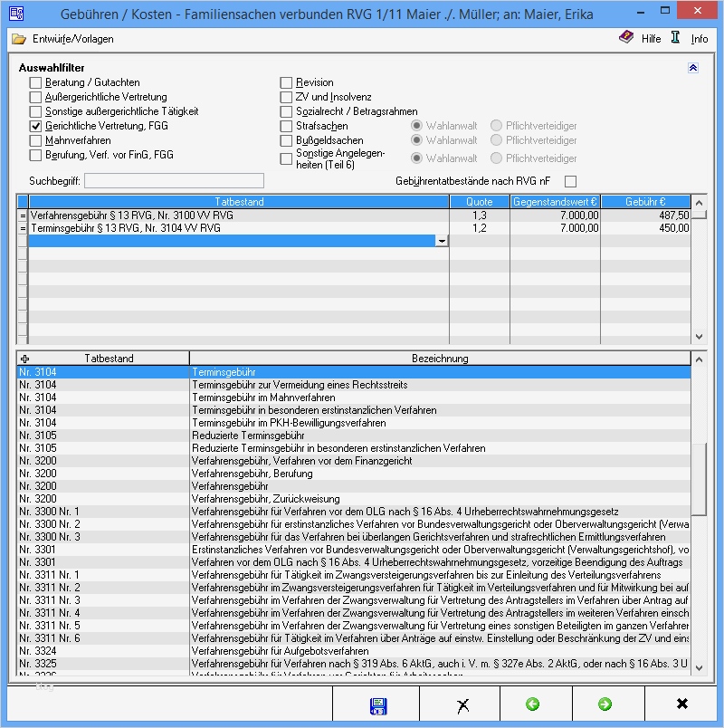Click the black X cancel button
Screen dimensions: 724x728
coord(682,704)
